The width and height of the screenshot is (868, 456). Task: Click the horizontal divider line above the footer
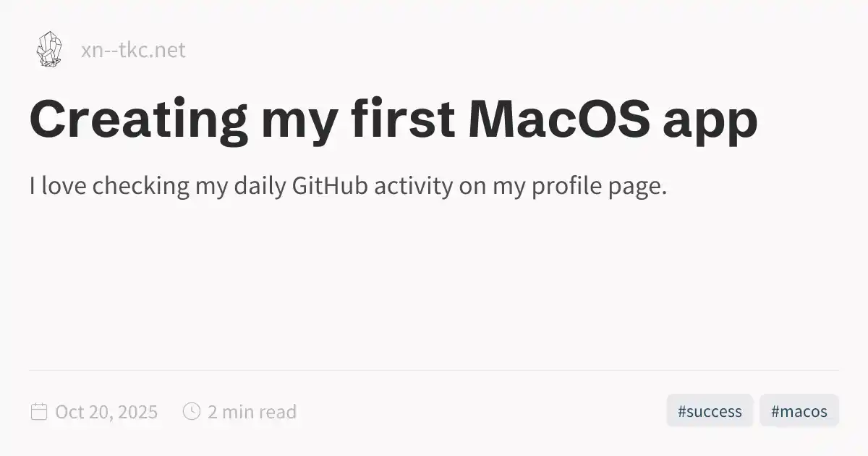(x=434, y=370)
